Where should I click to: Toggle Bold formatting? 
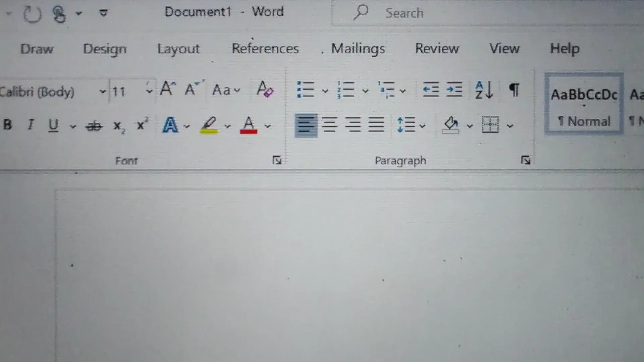7,126
